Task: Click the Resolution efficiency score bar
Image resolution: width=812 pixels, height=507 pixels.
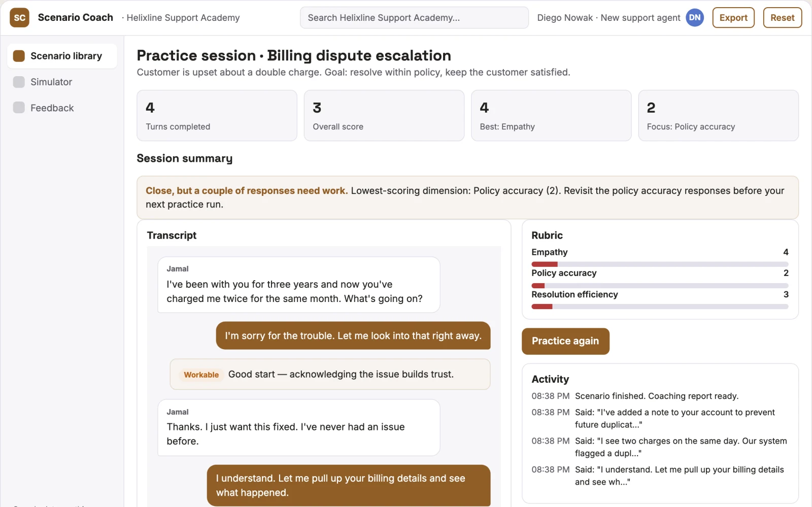Action: 660,307
